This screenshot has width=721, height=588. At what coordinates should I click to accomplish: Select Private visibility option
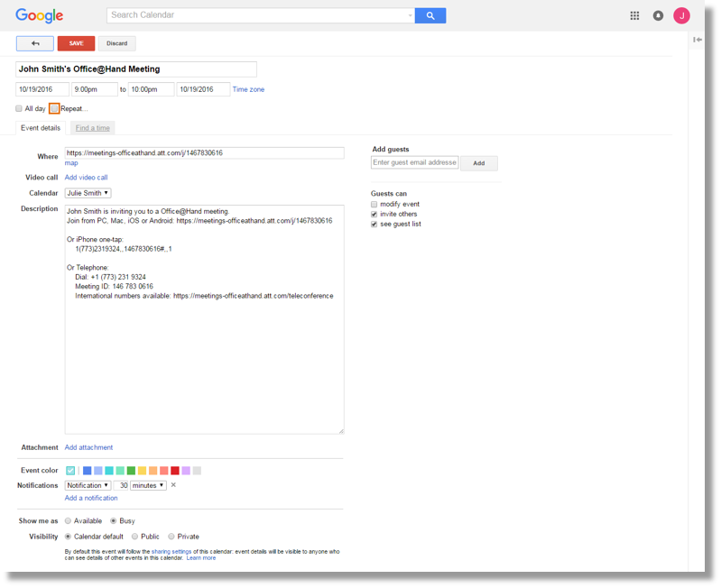pos(171,537)
